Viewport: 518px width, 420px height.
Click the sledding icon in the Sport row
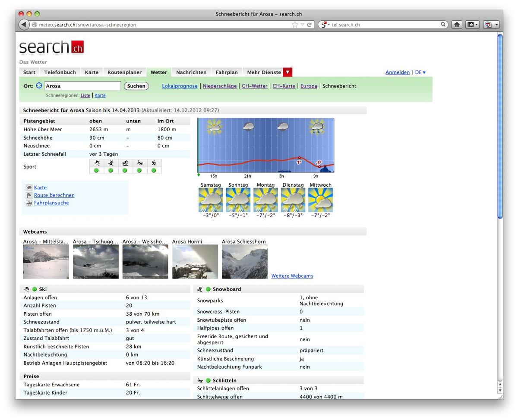(x=139, y=163)
